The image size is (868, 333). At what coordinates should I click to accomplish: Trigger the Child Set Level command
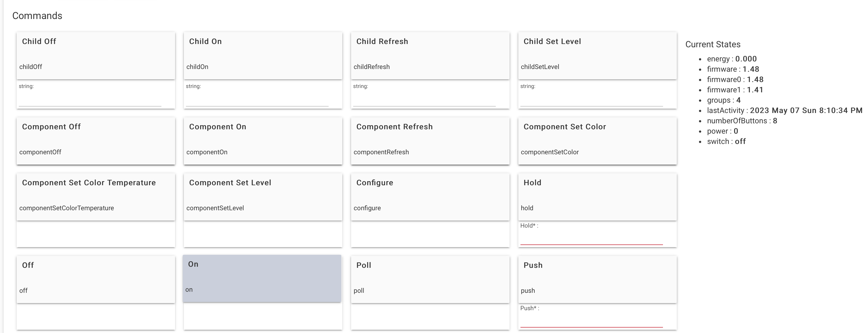click(597, 56)
